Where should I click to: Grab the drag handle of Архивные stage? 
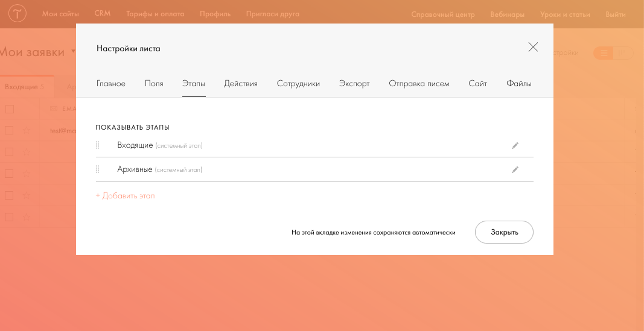pos(98,169)
